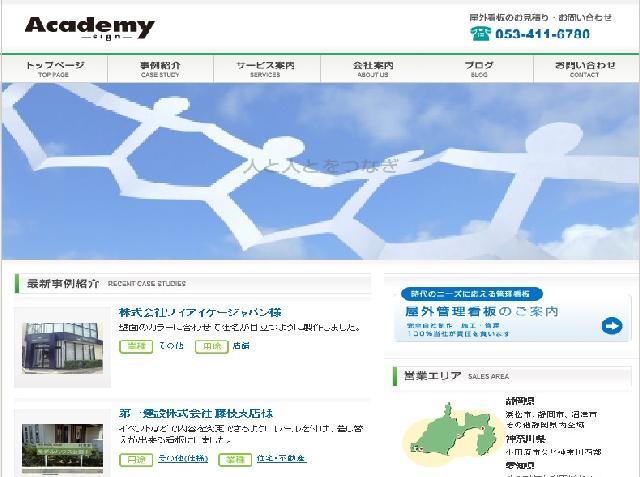Viewport: 640px width, 477px height.
Task: Click the 屋外管理看板のご案内 banner
Action: point(512,314)
